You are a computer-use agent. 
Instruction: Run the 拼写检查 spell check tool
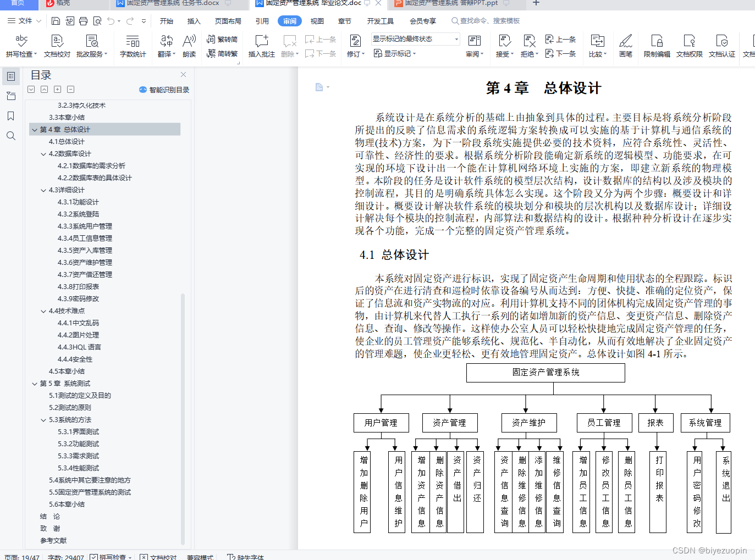pyautogui.click(x=21, y=46)
